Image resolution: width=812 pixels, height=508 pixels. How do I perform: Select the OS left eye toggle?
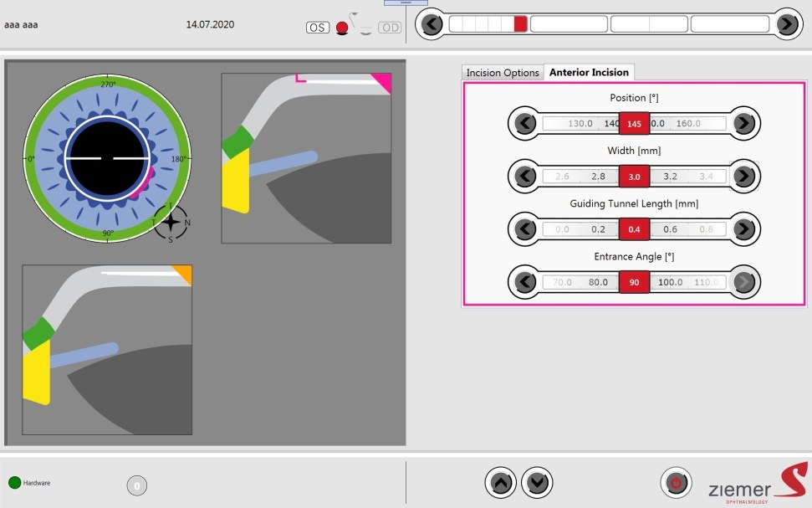pyautogui.click(x=318, y=28)
